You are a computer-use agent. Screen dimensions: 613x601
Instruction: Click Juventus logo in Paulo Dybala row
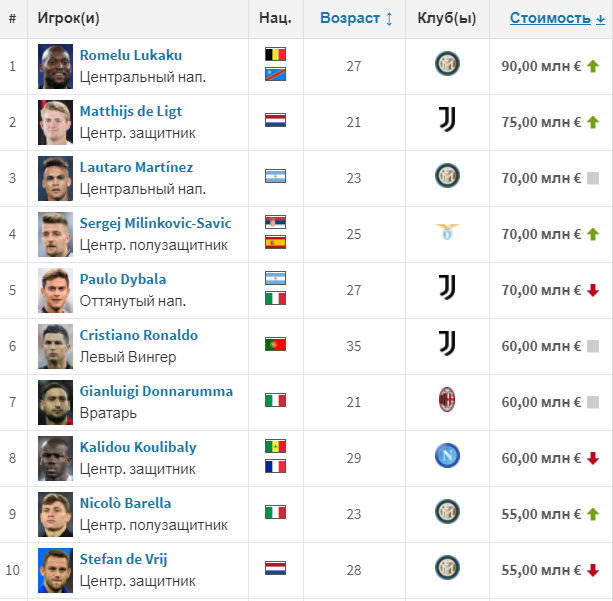(447, 289)
